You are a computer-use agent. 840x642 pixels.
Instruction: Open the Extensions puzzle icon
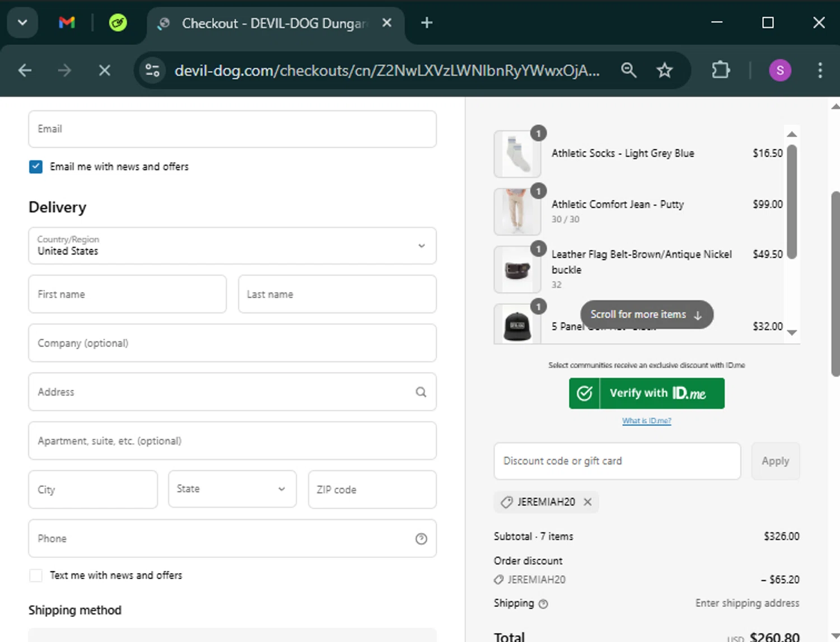[x=721, y=70]
